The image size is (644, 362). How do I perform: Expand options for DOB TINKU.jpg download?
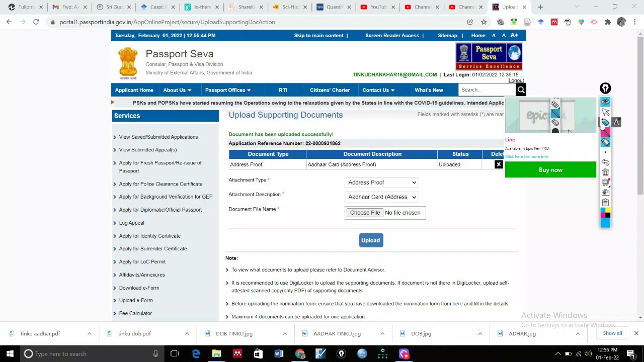point(284,334)
